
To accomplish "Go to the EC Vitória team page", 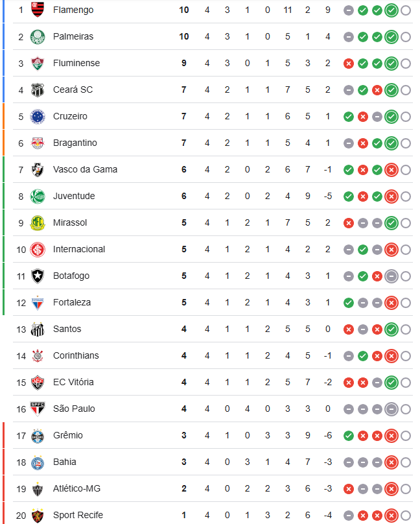I will pyautogui.click(x=73, y=383).
